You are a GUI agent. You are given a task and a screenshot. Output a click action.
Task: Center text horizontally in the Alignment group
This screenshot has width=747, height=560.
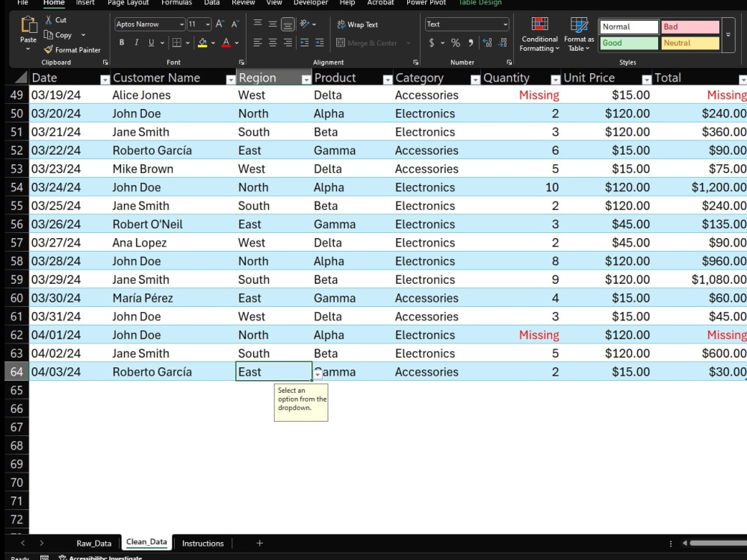click(273, 43)
